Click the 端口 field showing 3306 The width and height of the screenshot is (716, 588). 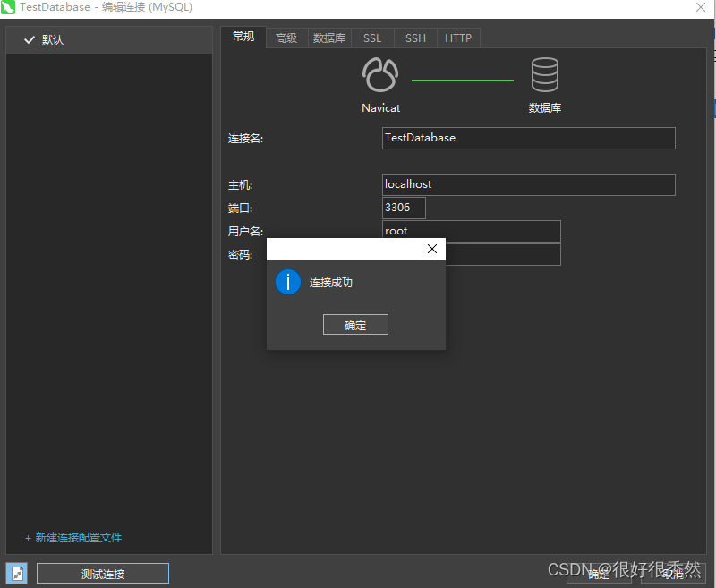coord(404,208)
